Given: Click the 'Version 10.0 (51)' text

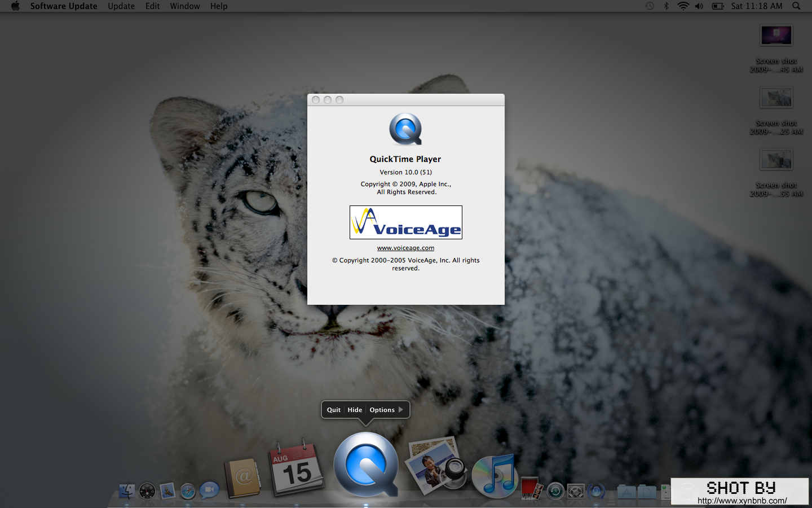Looking at the screenshot, I should tap(406, 172).
